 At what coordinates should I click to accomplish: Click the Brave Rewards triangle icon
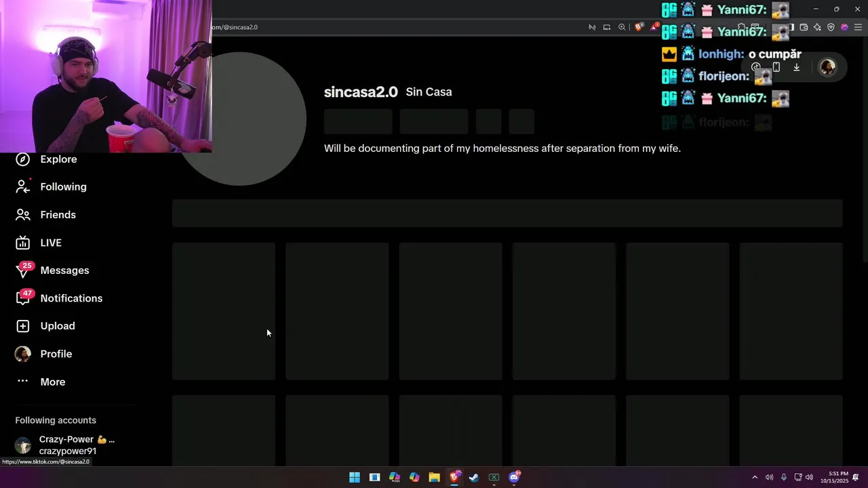pyautogui.click(x=654, y=27)
